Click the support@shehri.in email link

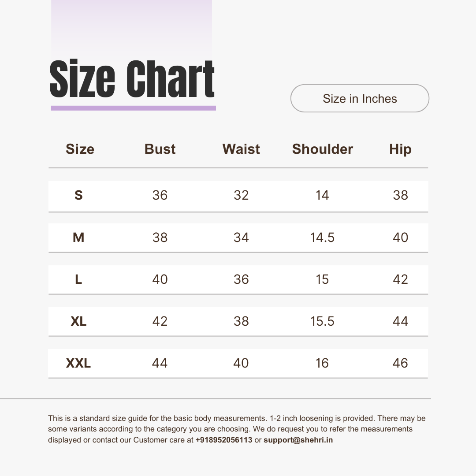298,440
